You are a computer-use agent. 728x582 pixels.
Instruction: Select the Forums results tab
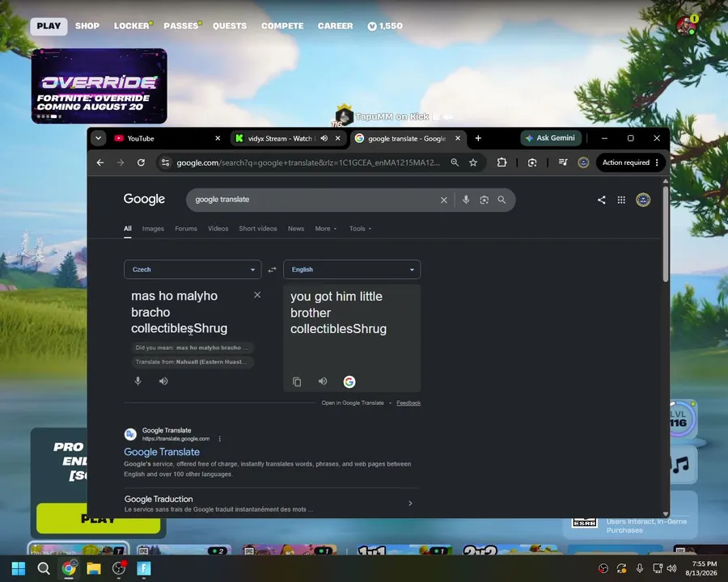(x=186, y=228)
